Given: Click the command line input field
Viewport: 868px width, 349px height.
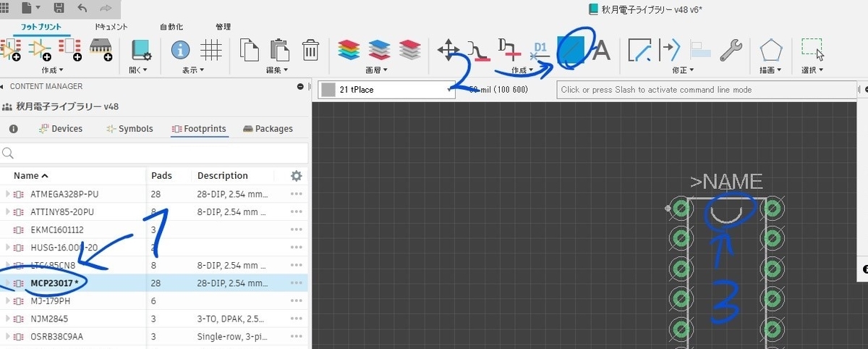Looking at the screenshot, I should [x=706, y=90].
